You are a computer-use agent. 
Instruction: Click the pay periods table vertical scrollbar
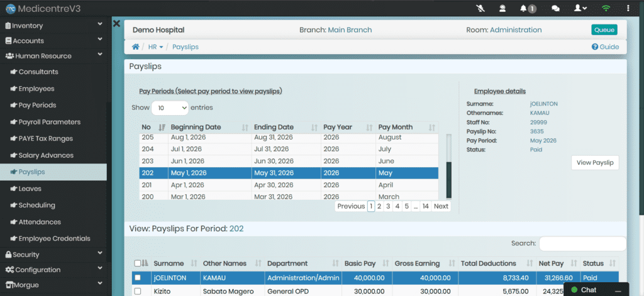pos(449,167)
